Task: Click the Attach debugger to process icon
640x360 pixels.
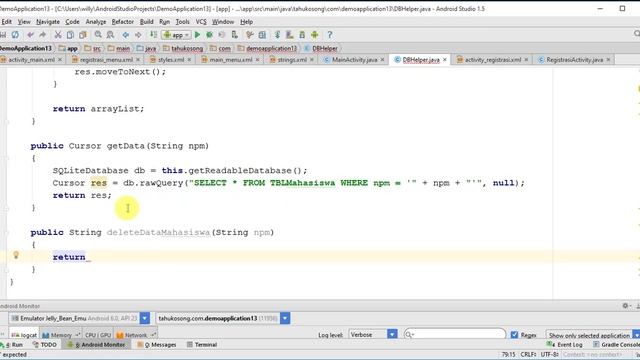Action: (x=234, y=35)
